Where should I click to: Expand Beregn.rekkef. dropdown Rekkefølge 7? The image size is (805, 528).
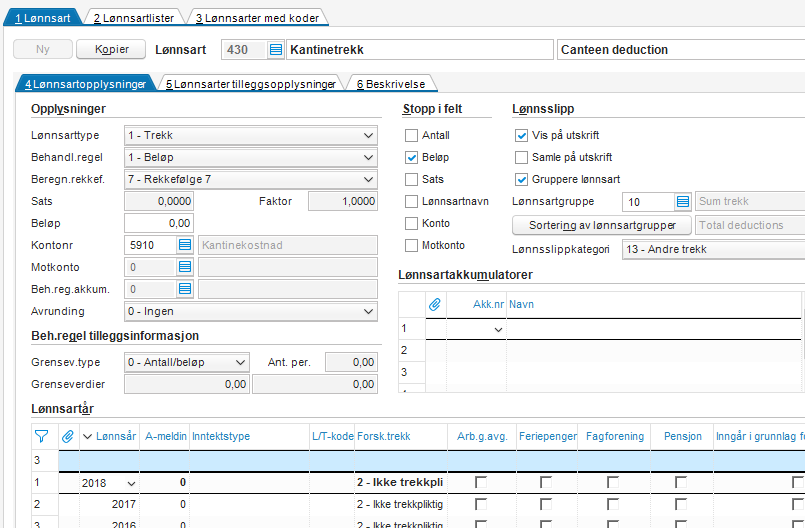251,179
